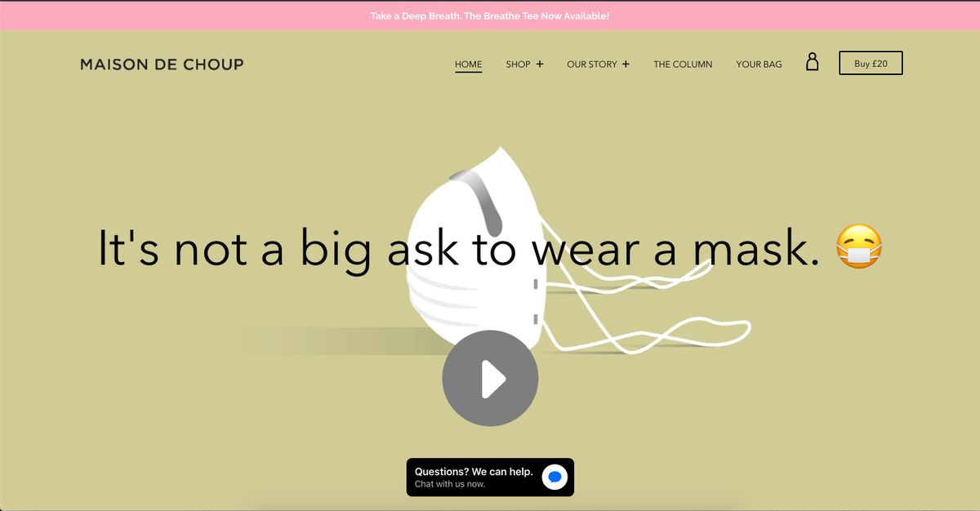Open YOUR BAG
Viewport: 980px width, 511px height.
pos(759,64)
